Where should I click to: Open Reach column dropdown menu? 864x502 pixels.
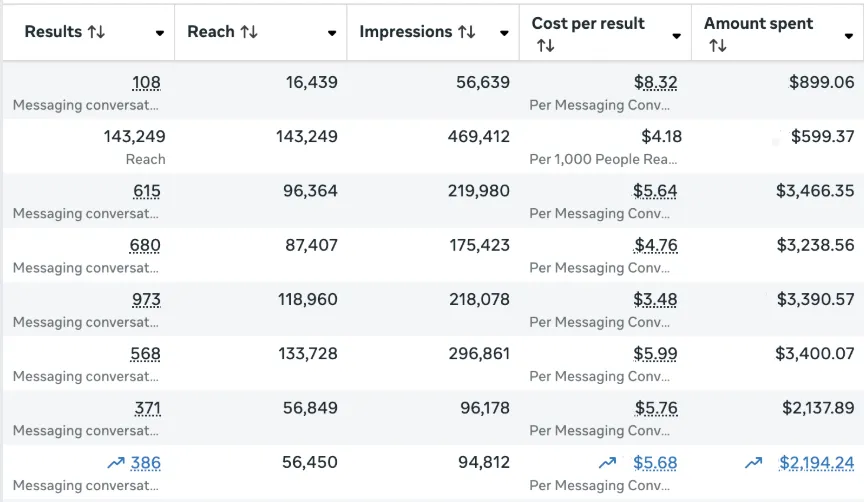332,34
